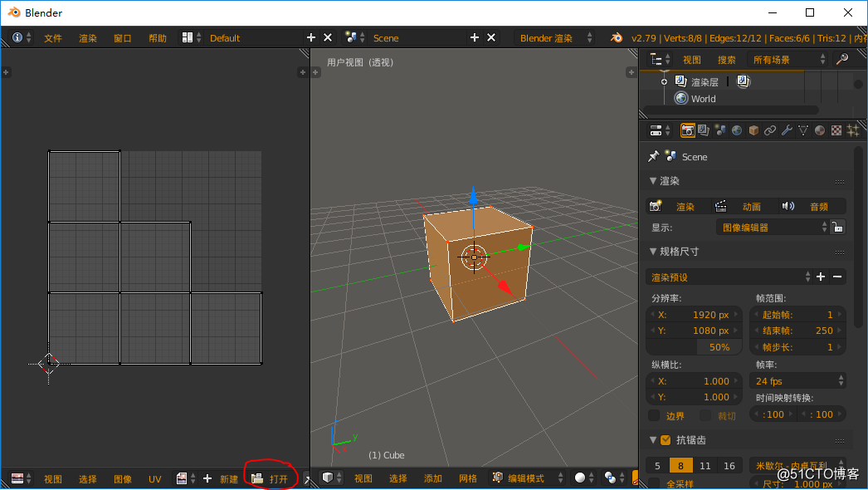868x490 pixels.
Task: Click the lock icon beside 图像编辑器 display
Action: tap(837, 228)
